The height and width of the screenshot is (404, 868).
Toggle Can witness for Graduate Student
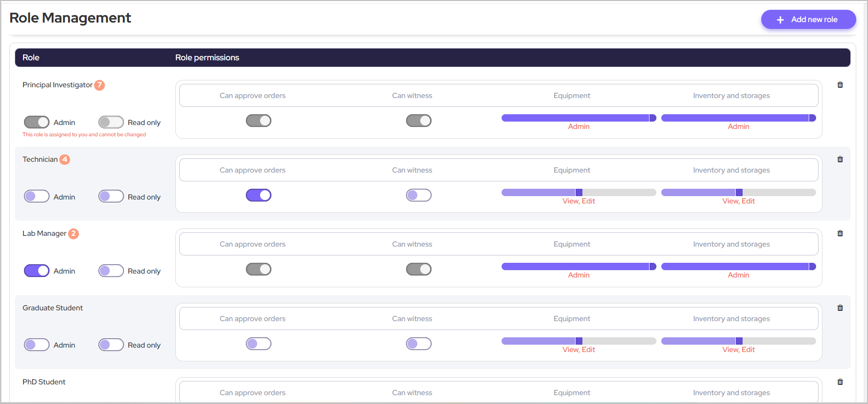pos(419,344)
